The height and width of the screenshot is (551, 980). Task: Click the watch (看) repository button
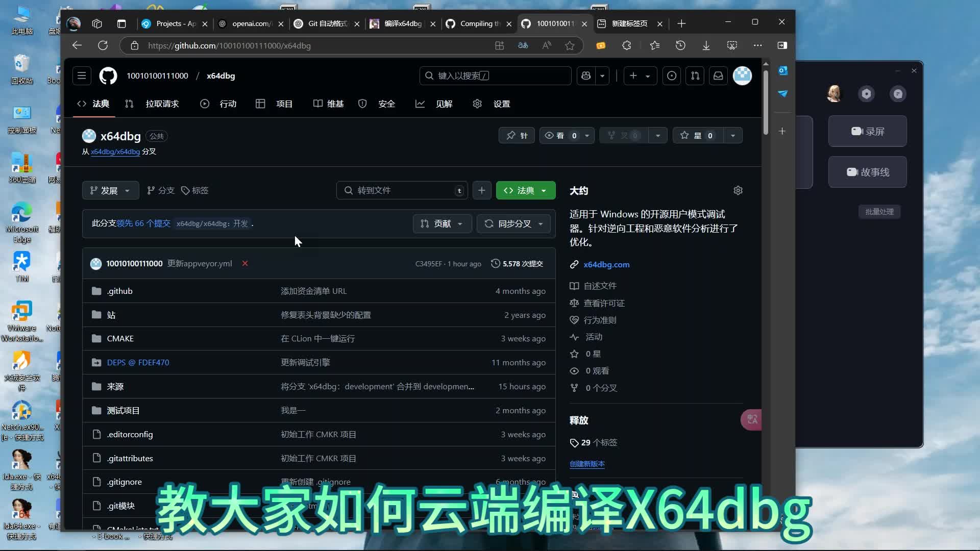[x=560, y=135]
